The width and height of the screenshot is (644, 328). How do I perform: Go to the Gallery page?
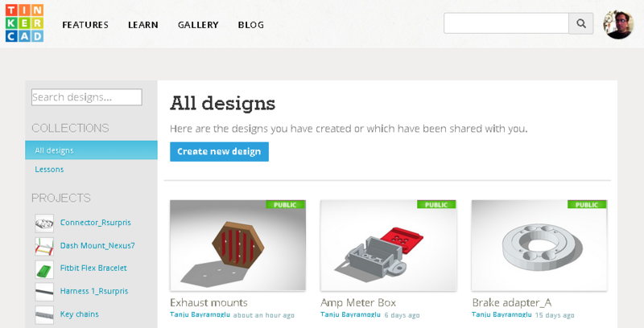[x=198, y=25]
